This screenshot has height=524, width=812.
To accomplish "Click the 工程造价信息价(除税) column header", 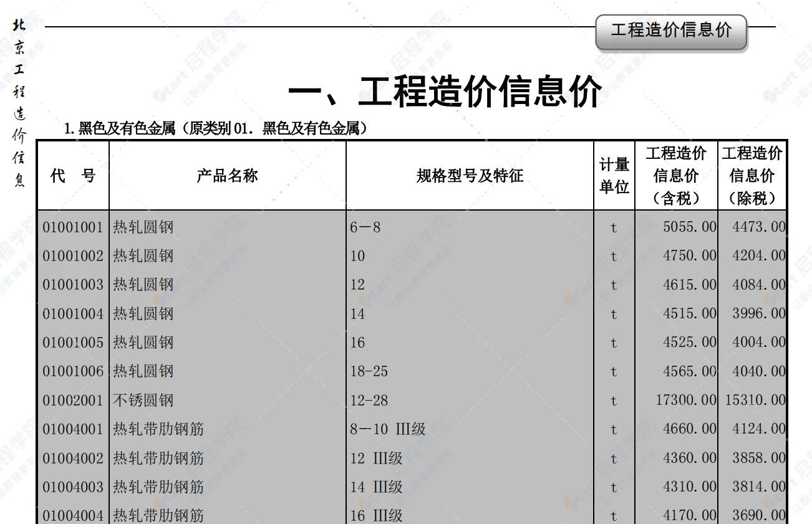I will pyautogui.click(x=752, y=176).
